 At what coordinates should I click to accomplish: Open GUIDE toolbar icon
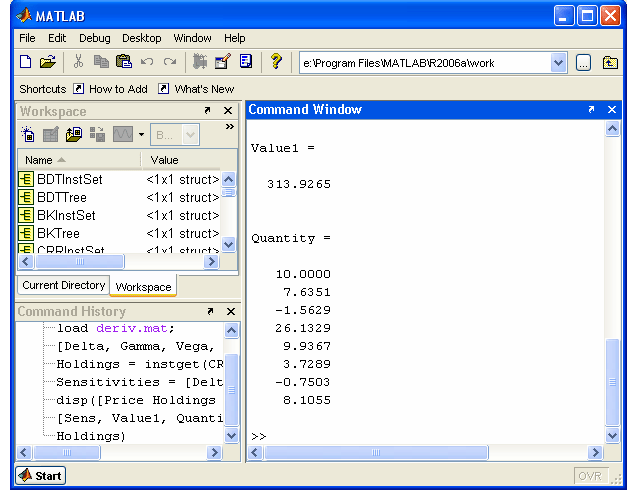click(223, 62)
